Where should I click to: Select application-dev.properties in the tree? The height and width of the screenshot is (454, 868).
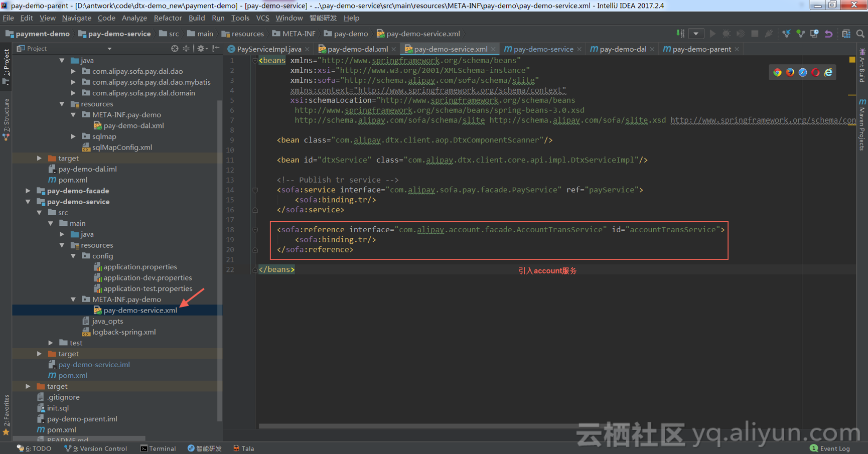tap(148, 278)
